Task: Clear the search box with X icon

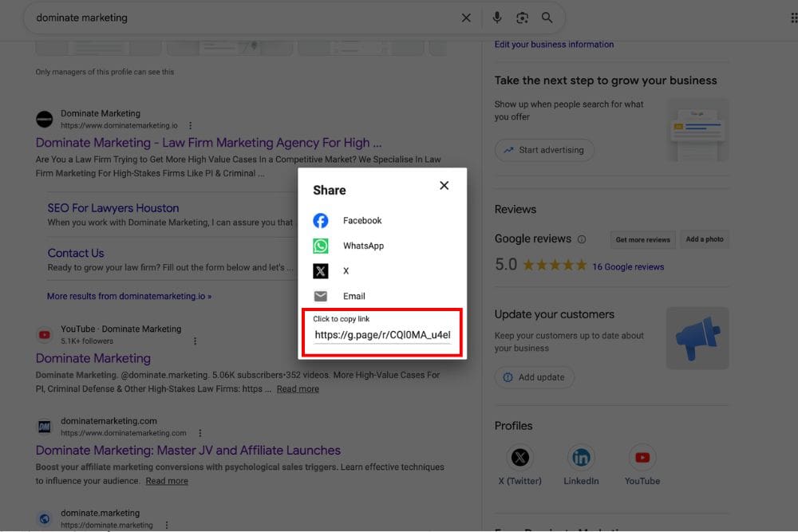Action: point(466,18)
